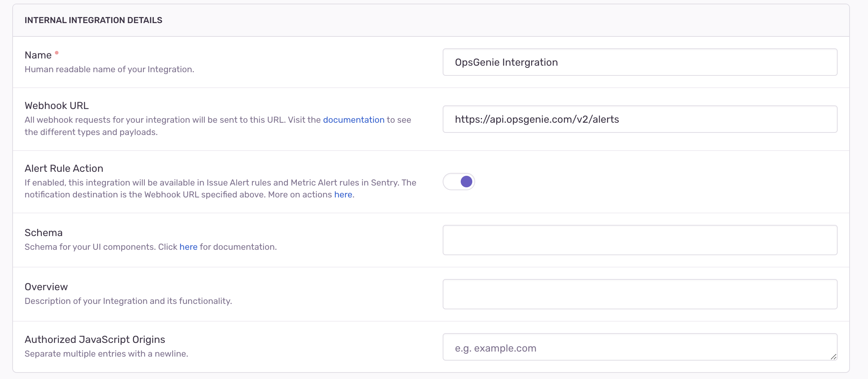This screenshot has height=379, width=868.
Task: Click the Authorized JavaScript Origins label
Action: [95, 339]
